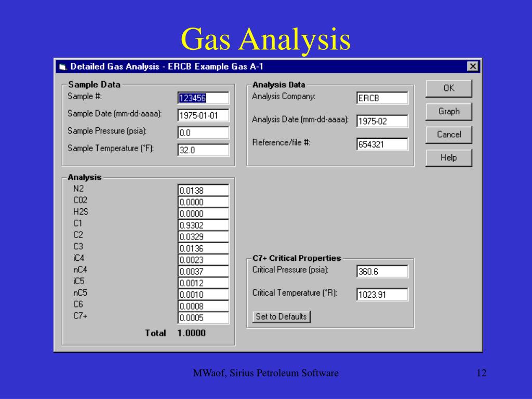Click the 'Analysis' group label
The image size is (532, 399).
85,177
